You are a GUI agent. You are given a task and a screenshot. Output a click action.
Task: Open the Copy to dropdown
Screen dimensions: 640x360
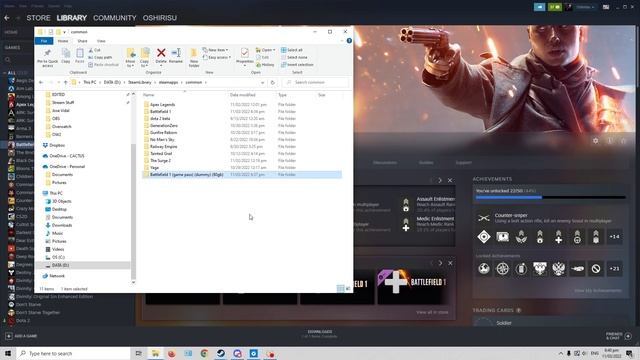pos(144,58)
